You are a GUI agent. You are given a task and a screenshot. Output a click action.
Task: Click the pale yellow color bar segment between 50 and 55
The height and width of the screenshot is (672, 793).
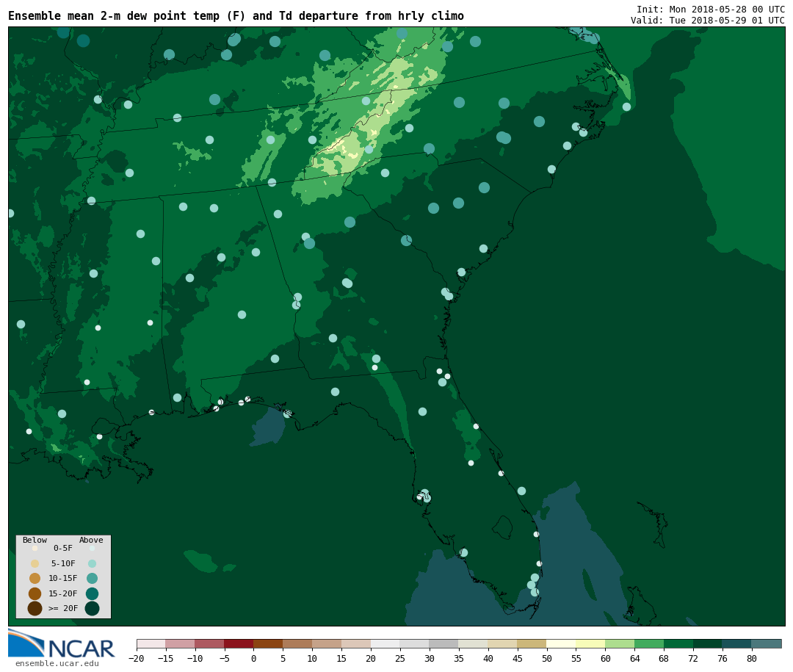tap(562, 643)
